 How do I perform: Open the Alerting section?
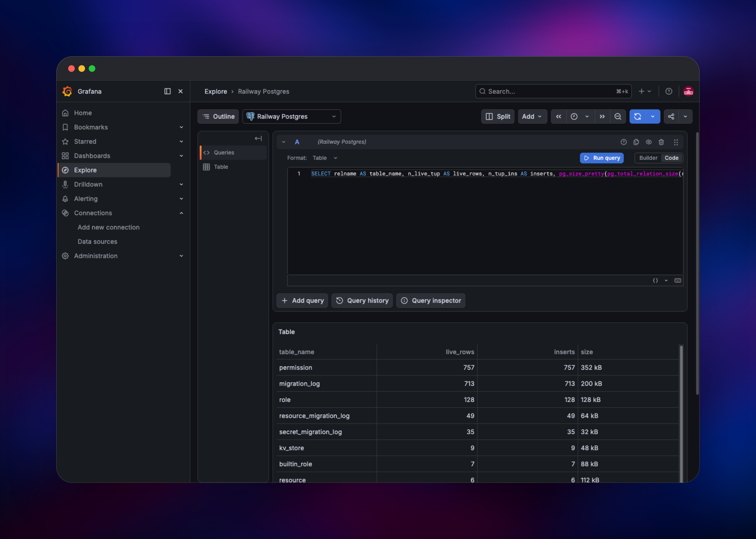tap(86, 199)
